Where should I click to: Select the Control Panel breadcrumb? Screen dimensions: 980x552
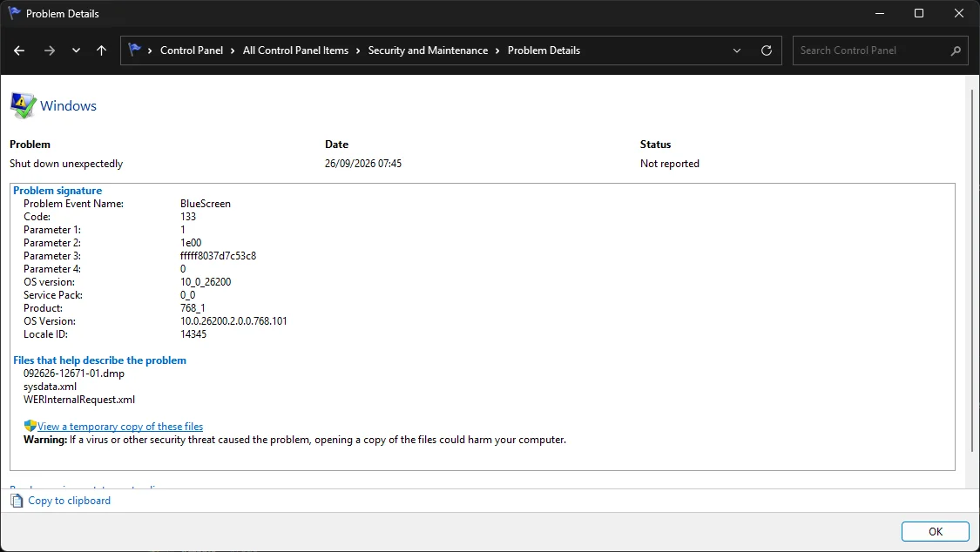192,50
